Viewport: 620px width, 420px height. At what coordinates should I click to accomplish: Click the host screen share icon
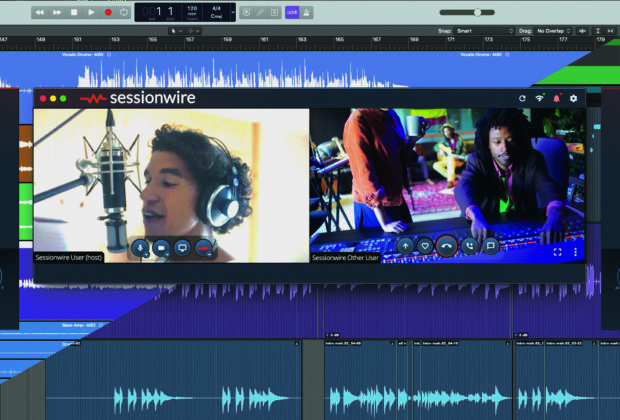pos(182,247)
